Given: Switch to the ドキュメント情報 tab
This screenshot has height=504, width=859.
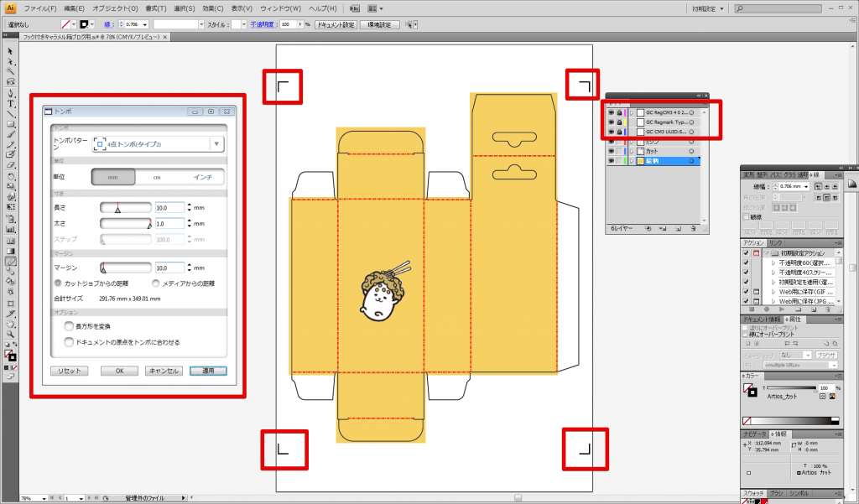Looking at the screenshot, I should coord(762,320).
